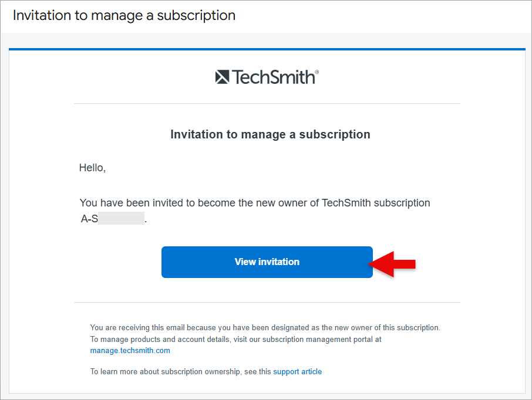Click the red arrow pointing at button
The image size is (532, 400).
392,264
